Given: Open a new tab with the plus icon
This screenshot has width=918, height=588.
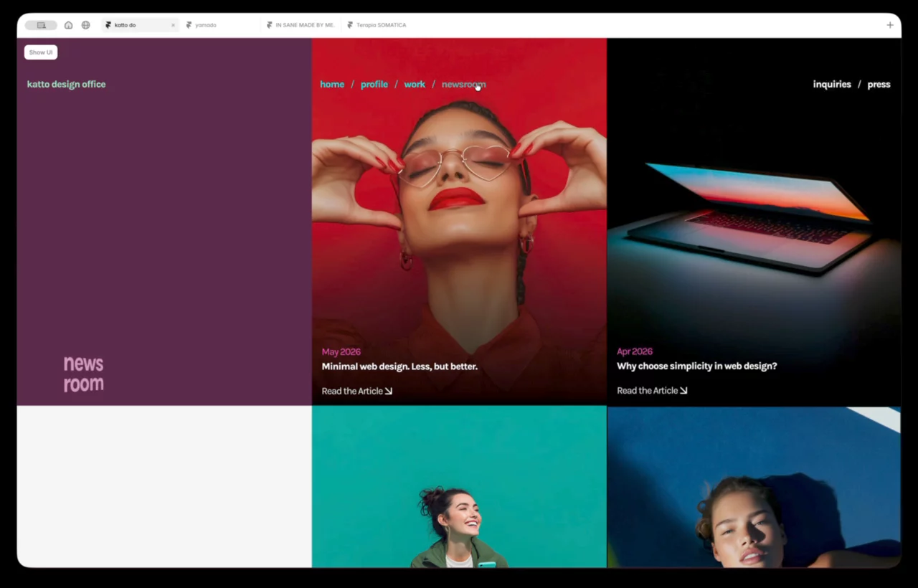Looking at the screenshot, I should 890,25.
